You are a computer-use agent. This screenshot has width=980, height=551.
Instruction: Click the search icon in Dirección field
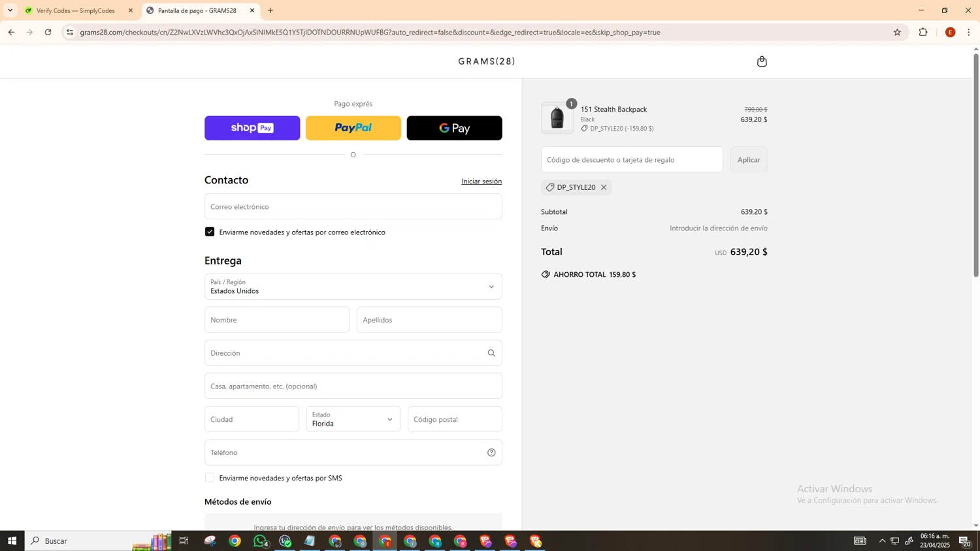click(x=491, y=353)
